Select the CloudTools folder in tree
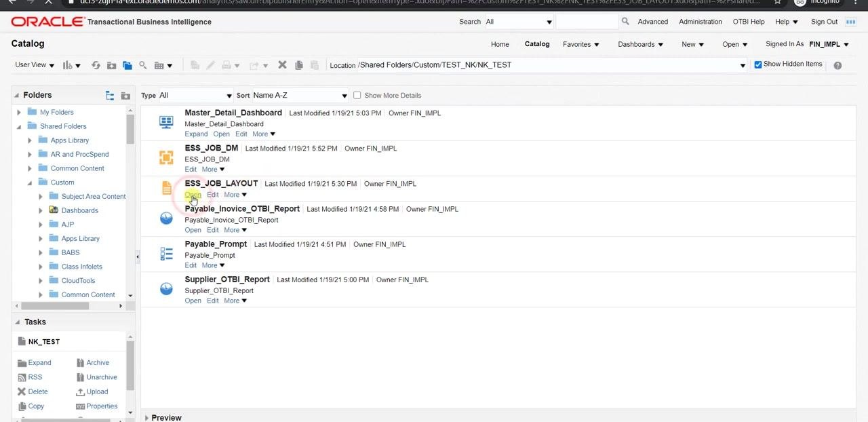Screen dimensions: 868x422 coord(78,281)
